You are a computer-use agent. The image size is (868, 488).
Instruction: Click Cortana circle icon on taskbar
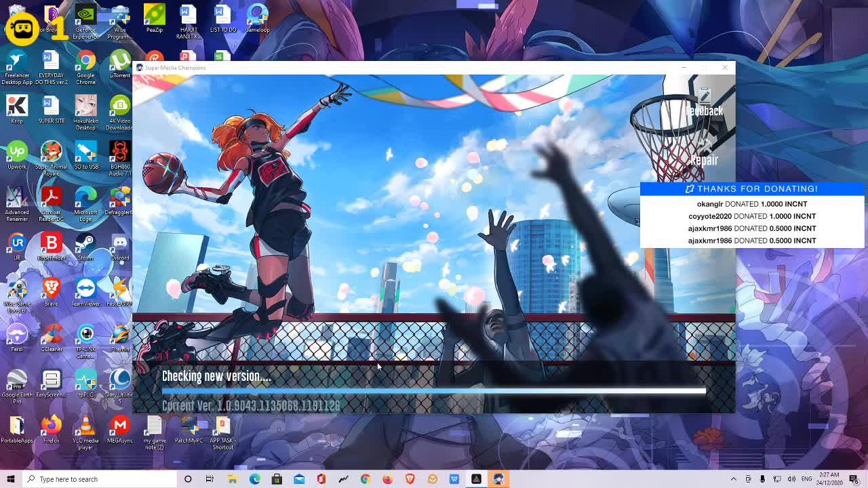point(188,479)
